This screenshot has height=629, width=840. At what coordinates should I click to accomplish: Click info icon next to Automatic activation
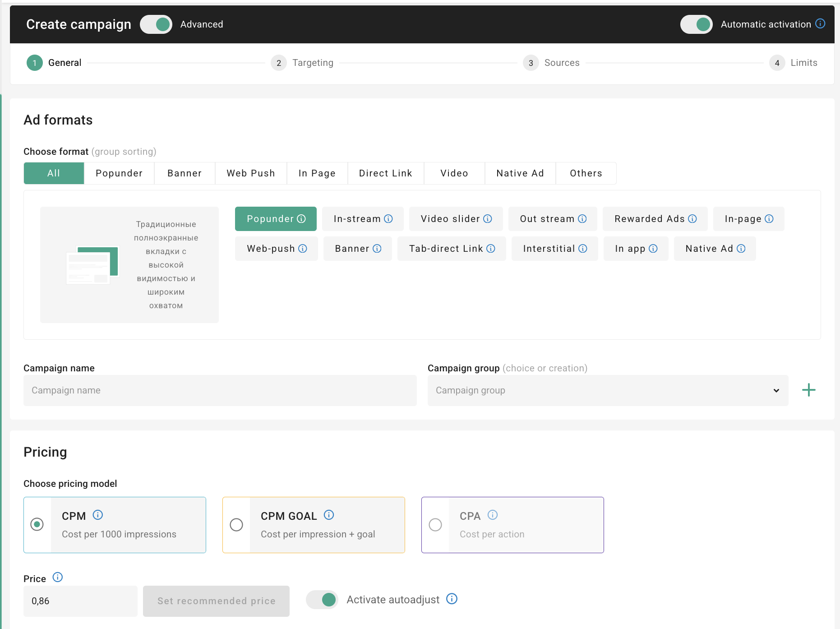point(820,23)
